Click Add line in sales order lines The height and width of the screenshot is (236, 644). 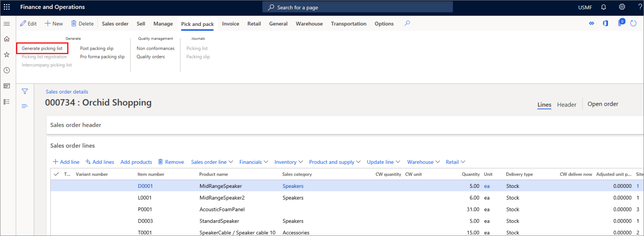[66, 162]
